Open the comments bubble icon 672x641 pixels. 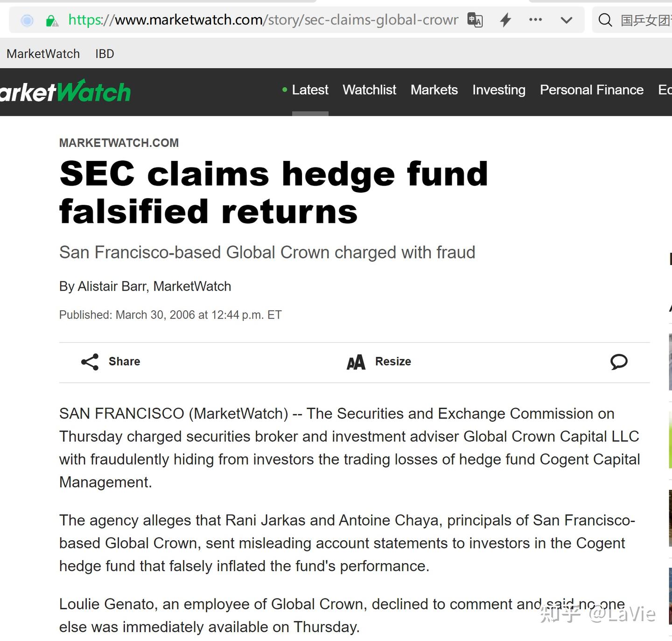(x=619, y=362)
